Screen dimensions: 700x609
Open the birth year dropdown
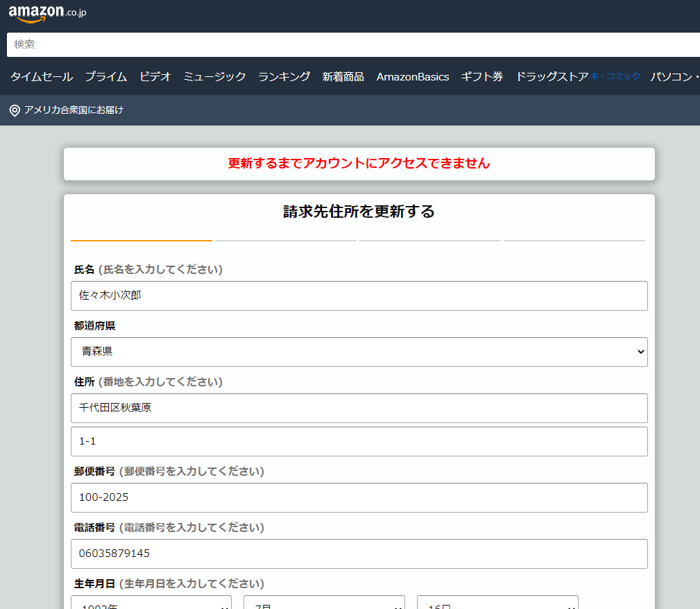151,603
